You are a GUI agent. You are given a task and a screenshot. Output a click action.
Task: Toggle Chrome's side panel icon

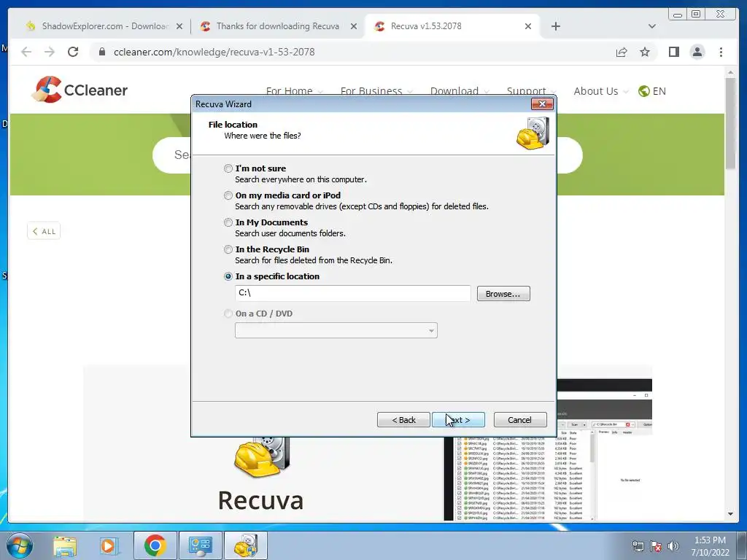coord(673,52)
